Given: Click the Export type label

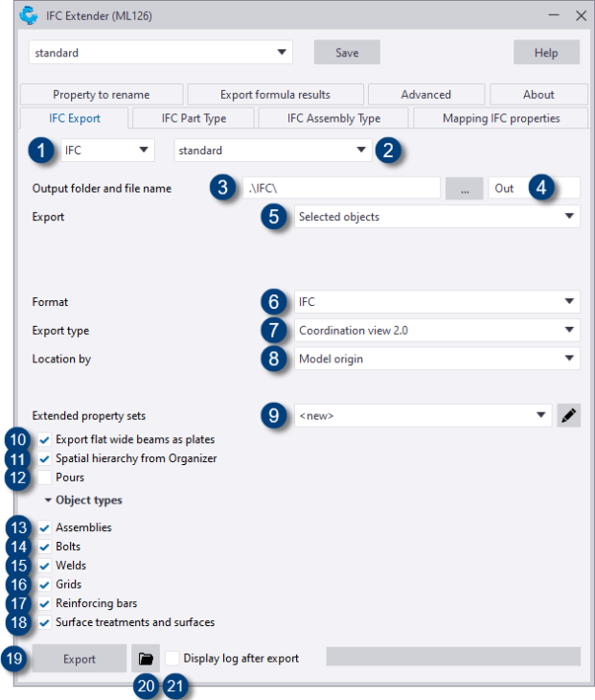Looking at the screenshot, I should (60, 331).
